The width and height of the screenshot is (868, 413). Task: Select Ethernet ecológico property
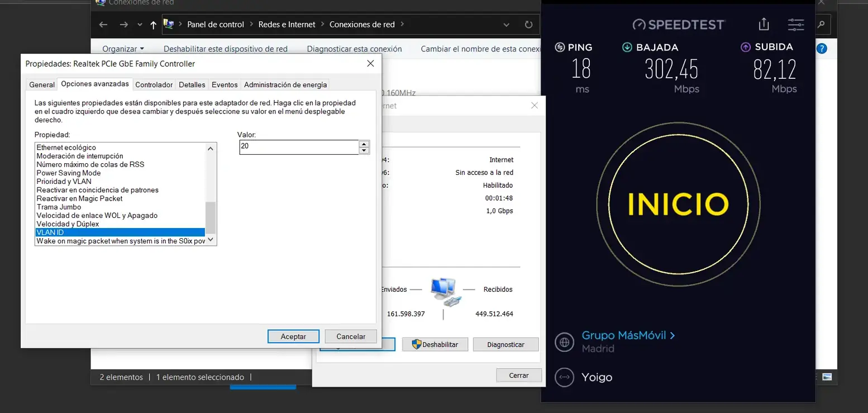120,148
